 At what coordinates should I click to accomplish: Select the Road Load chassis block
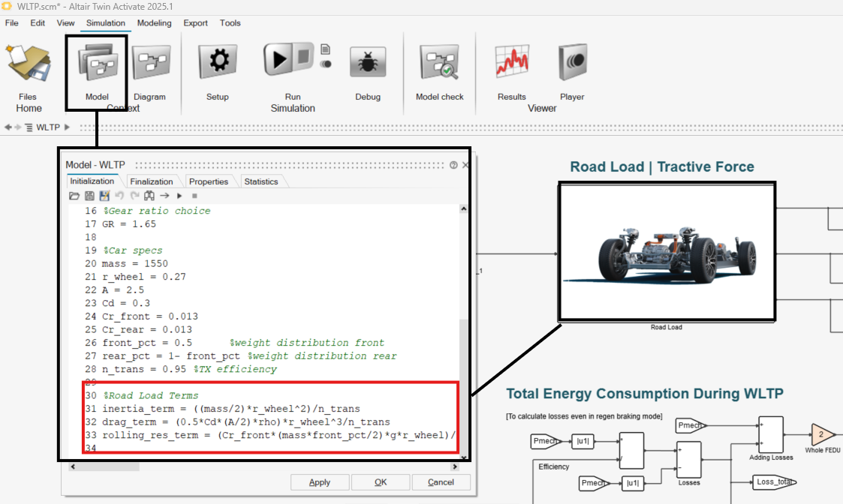(667, 251)
